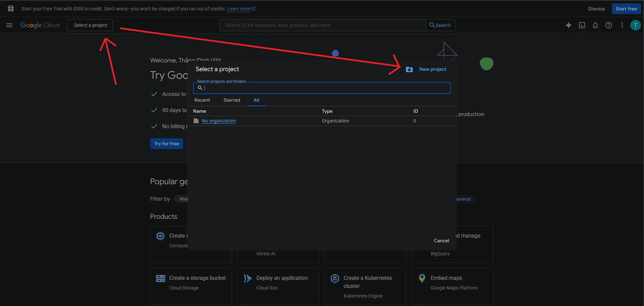Click the gift icon in trial banner
The width and height of the screenshot is (644, 306).
coord(11,8)
